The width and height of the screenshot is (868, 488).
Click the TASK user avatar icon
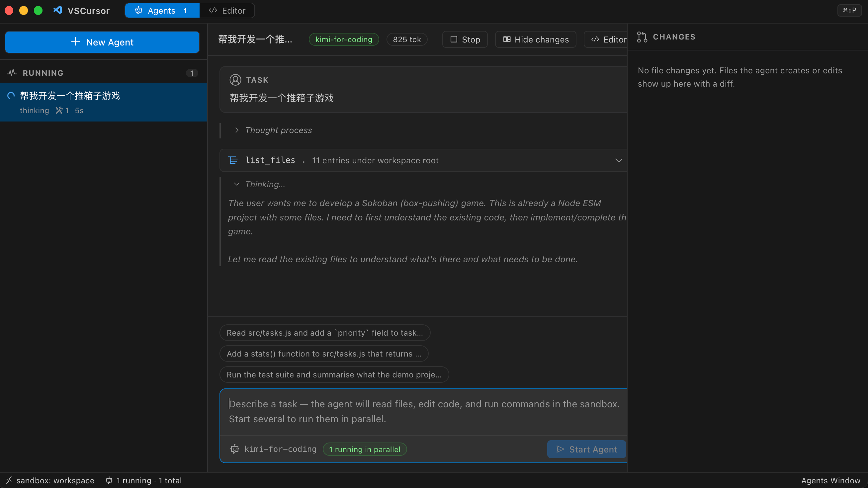point(235,80)
